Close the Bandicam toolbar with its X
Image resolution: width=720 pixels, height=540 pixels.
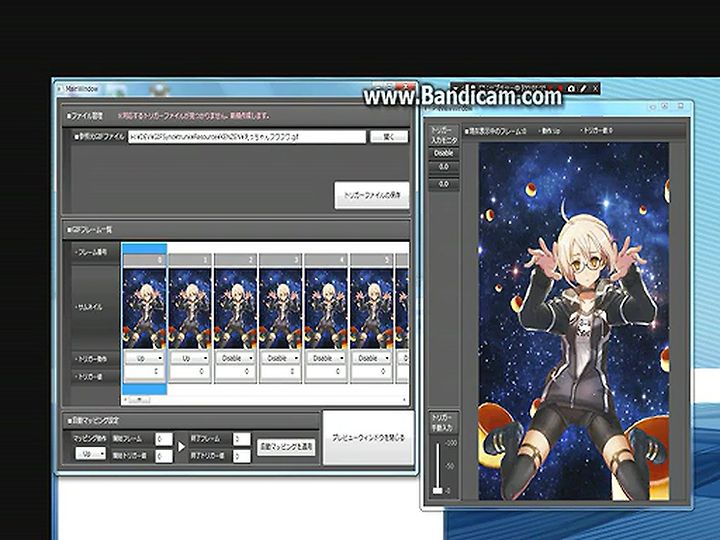(595, 88)
